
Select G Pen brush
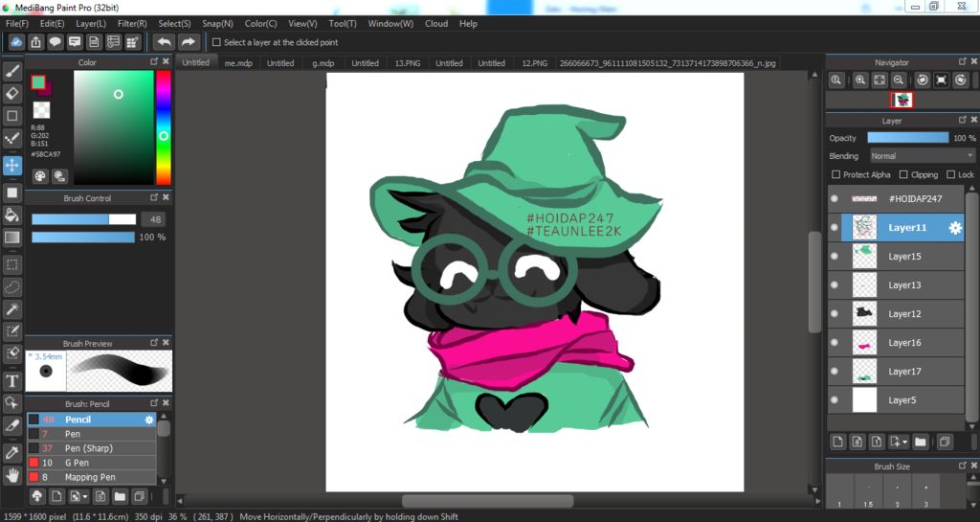pyautogui.click(x=91, y=463)
